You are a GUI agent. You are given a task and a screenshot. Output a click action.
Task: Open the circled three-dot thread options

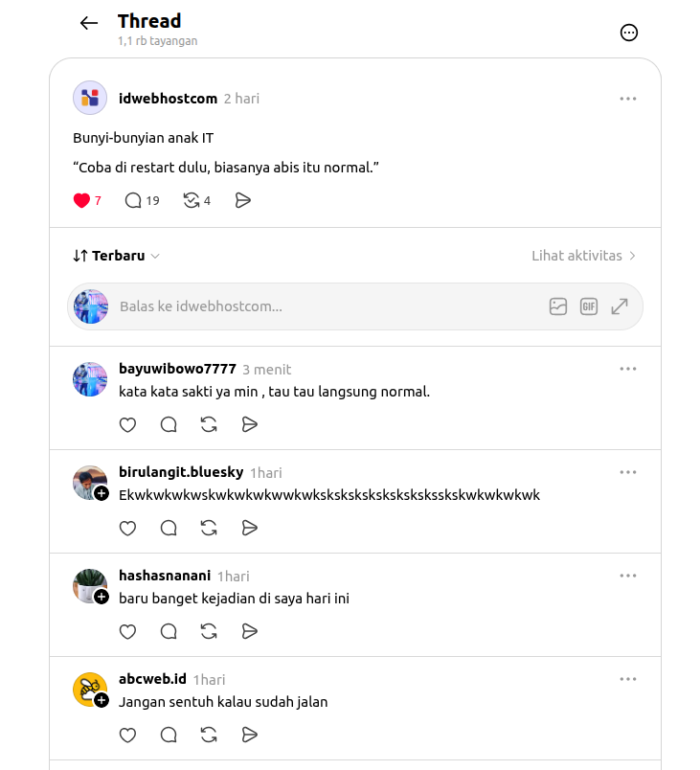[x=629, y=33]
